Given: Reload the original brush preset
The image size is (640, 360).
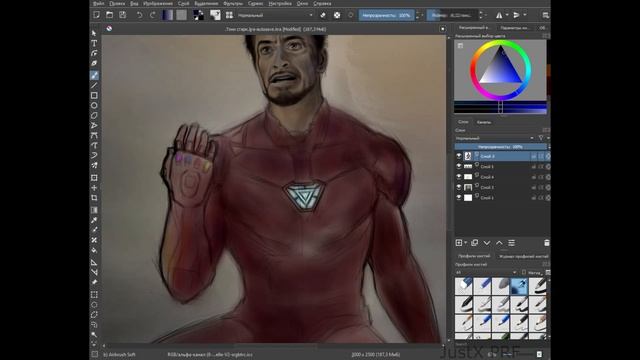Looking at the screenshot, I should click(x=351, y=15).
